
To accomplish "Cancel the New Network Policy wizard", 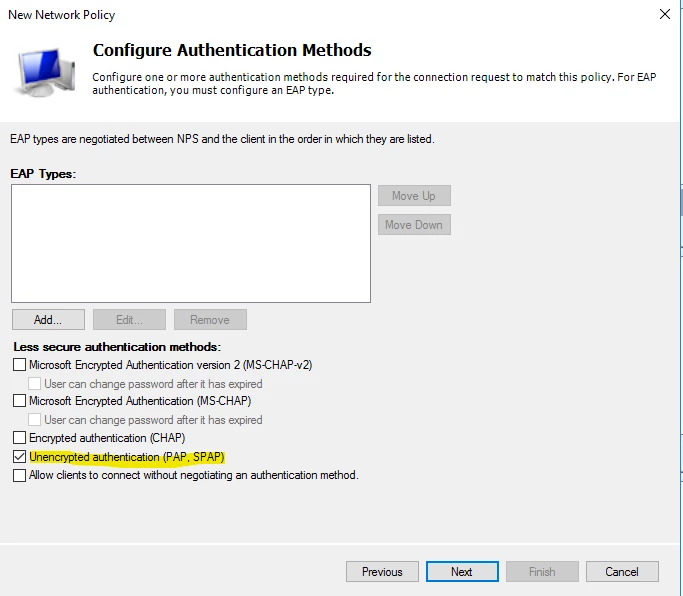I will tap(622, 572).
